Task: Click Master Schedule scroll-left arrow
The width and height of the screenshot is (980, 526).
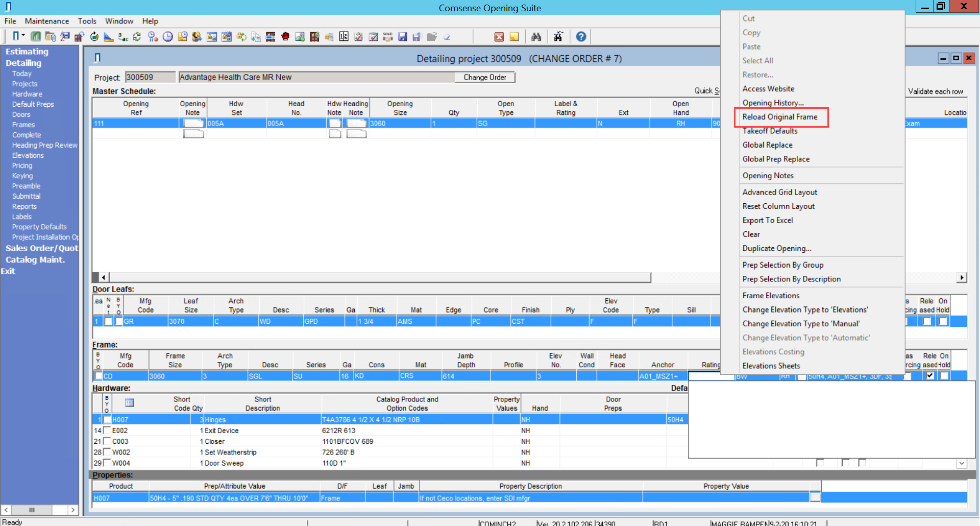Action: coord(104,277)
